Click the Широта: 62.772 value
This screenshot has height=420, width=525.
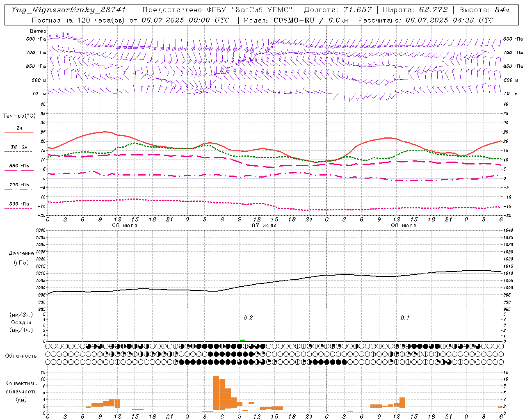pos(415,10)
